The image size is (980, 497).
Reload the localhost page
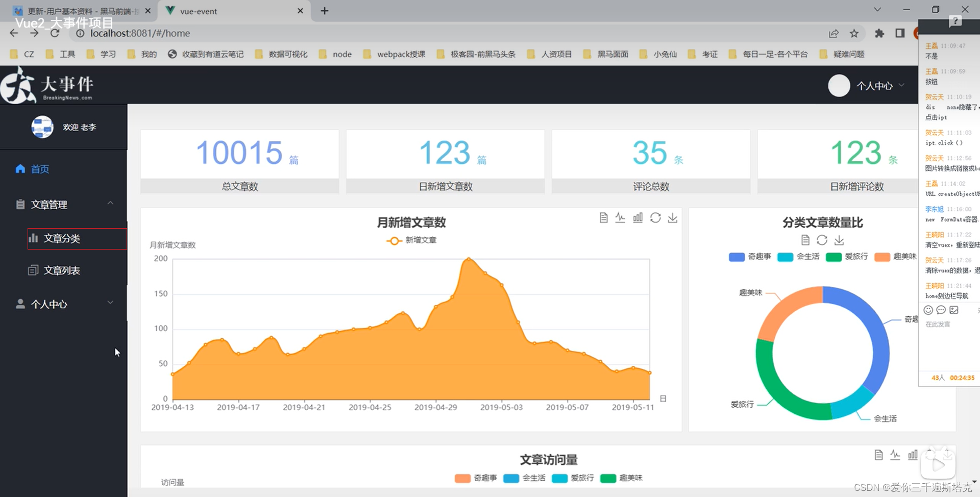[x=55, y=33]
